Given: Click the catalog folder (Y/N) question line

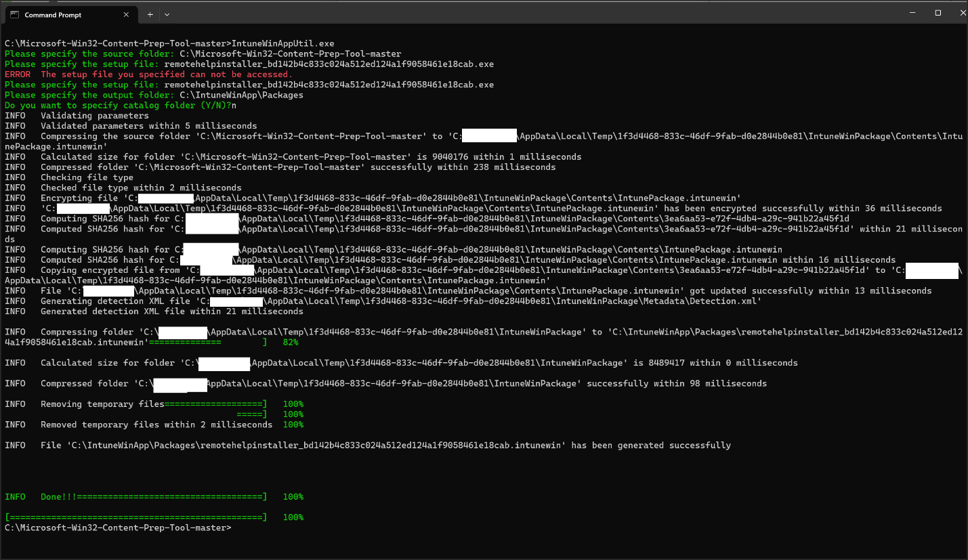Looking at the screenshot, I should tap(120, 106).
